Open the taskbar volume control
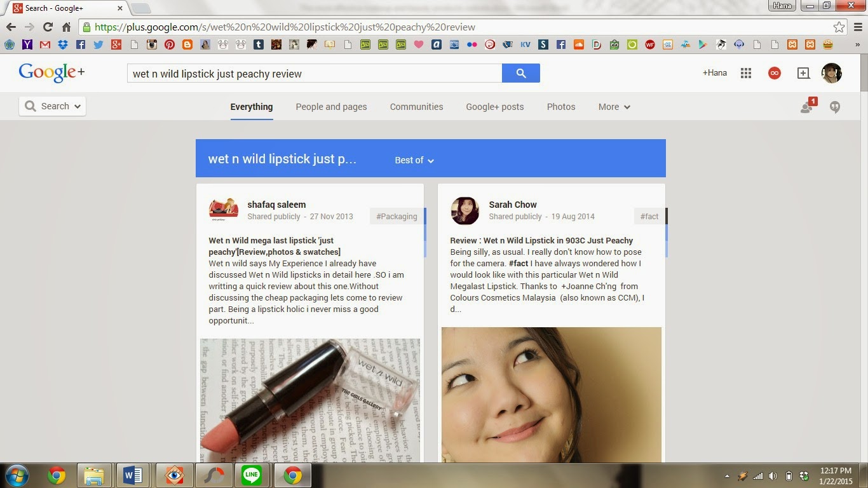Viewport: 868px width, 488px height. pyautogui.click(x=773, y=476)
